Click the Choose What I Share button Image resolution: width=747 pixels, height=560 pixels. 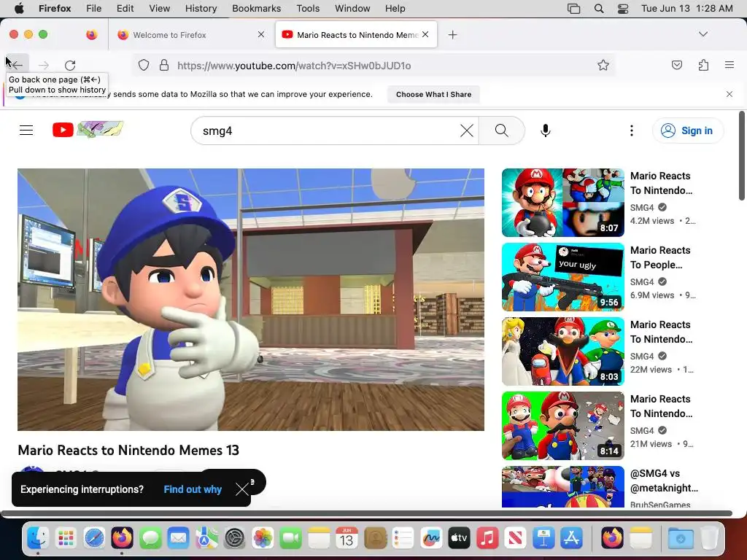point(433,94)
